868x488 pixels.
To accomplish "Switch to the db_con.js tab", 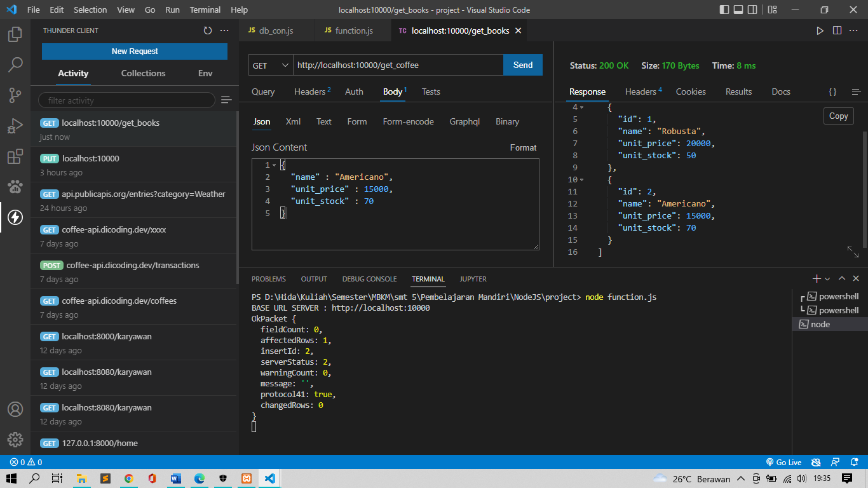I will click(276, 30).
